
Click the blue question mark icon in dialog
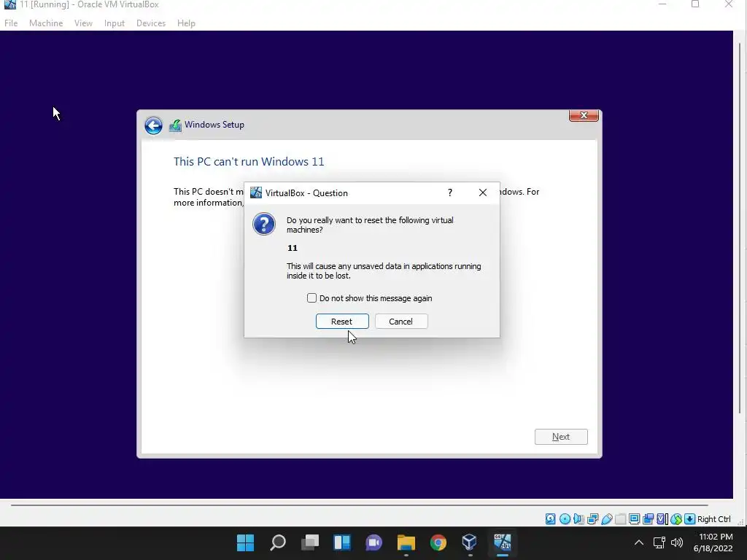[264, 224]
